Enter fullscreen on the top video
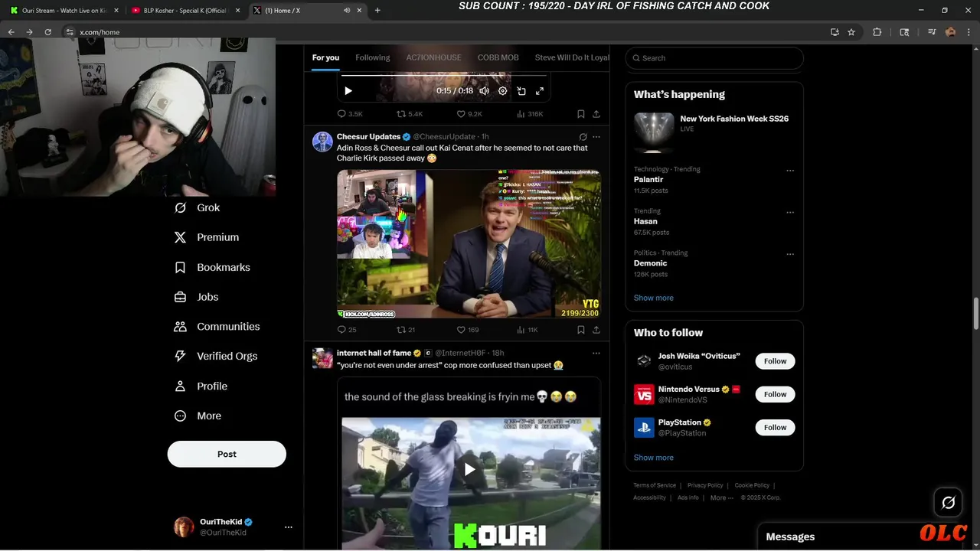 540,91
